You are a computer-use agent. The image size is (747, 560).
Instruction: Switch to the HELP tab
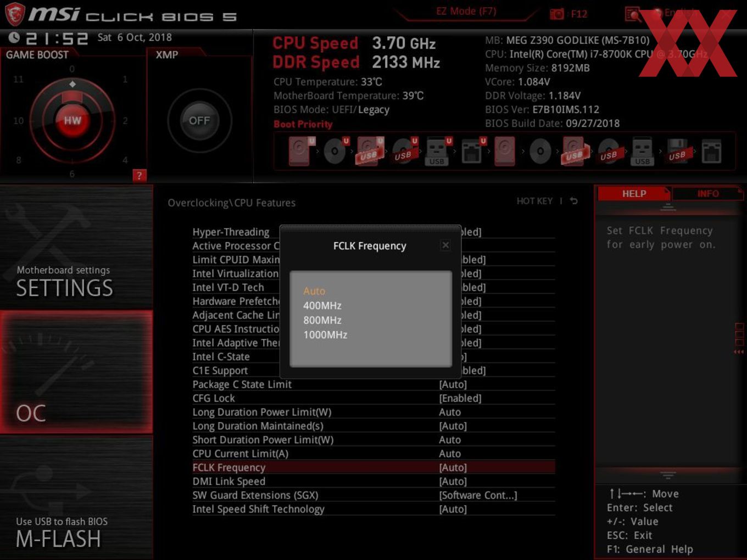pos(634,194)
